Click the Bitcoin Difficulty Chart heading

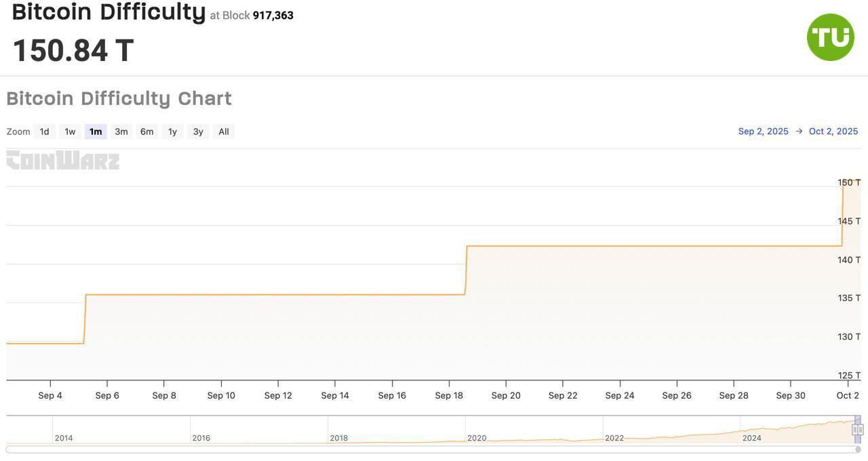click(x=119, y=98)
